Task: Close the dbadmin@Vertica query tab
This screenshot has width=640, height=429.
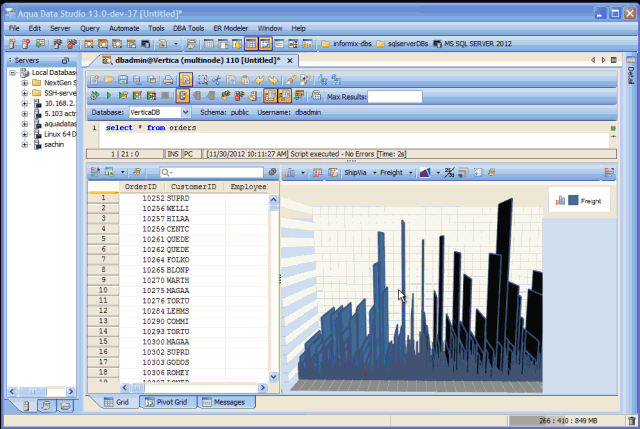Action: [x=290, y=60]
